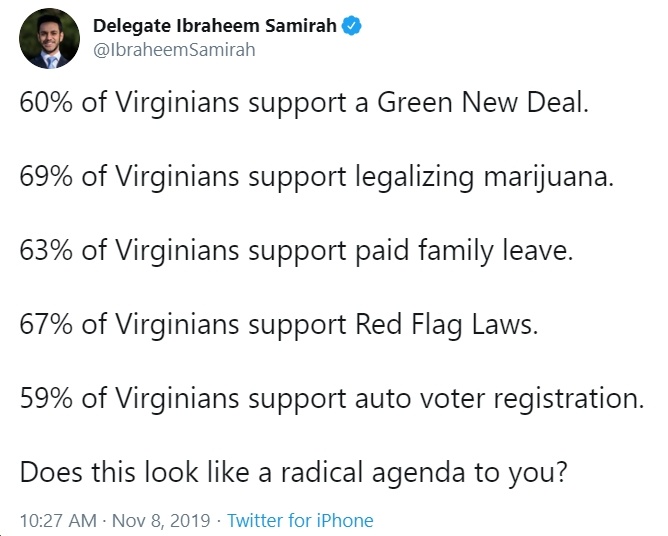Click the display name Delegate Ibraheem Samirah
The image size is (668, 536).
[x=215, y=26]
